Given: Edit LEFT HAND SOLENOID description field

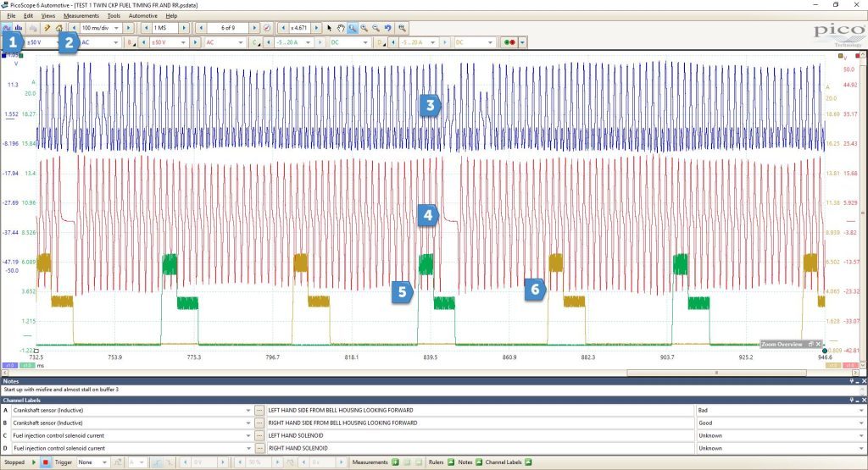Looking at the screenshot, I should [x=480, y=436].
